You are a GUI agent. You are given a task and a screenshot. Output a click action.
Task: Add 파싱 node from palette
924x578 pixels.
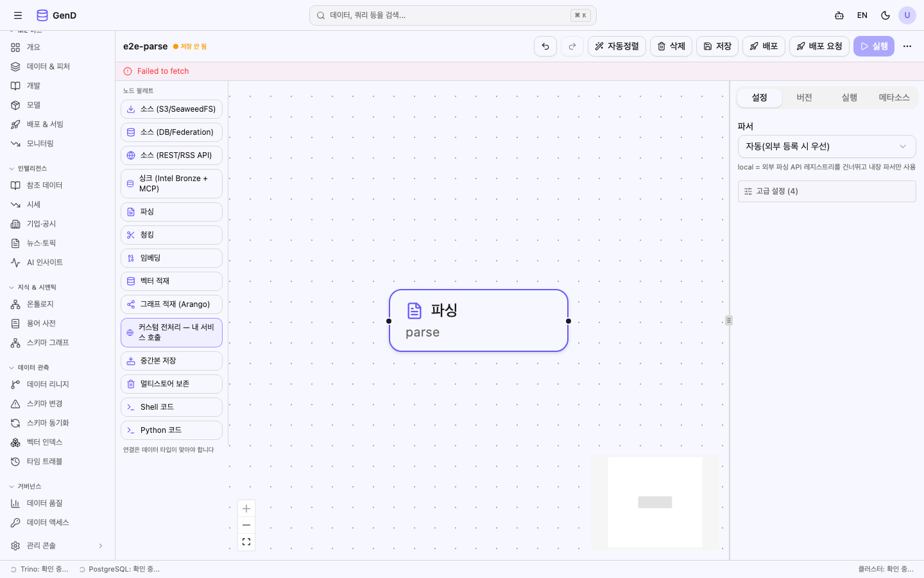[171, 212]
